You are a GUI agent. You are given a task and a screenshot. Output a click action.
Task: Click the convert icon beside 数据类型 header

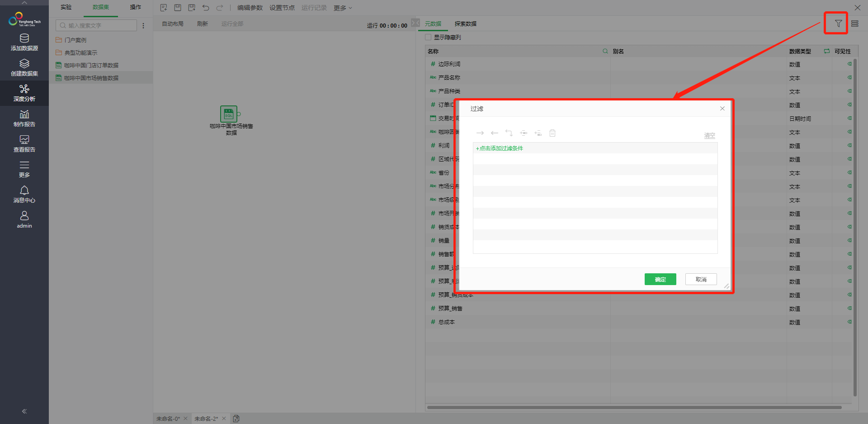click(x=826, y=51)
